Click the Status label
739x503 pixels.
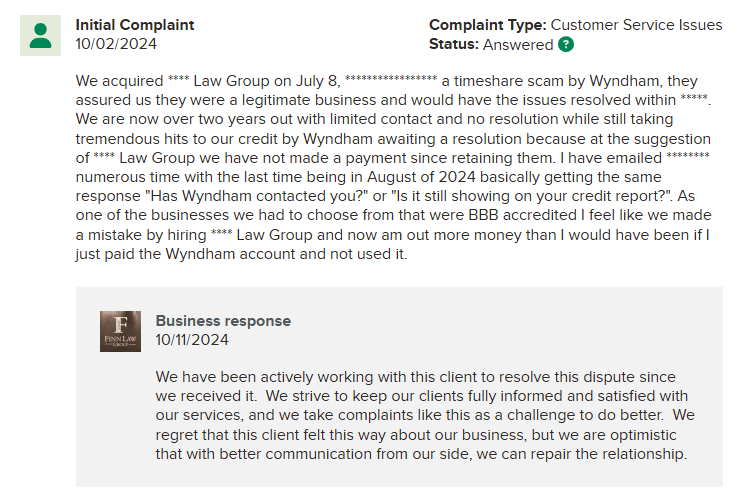454,45
